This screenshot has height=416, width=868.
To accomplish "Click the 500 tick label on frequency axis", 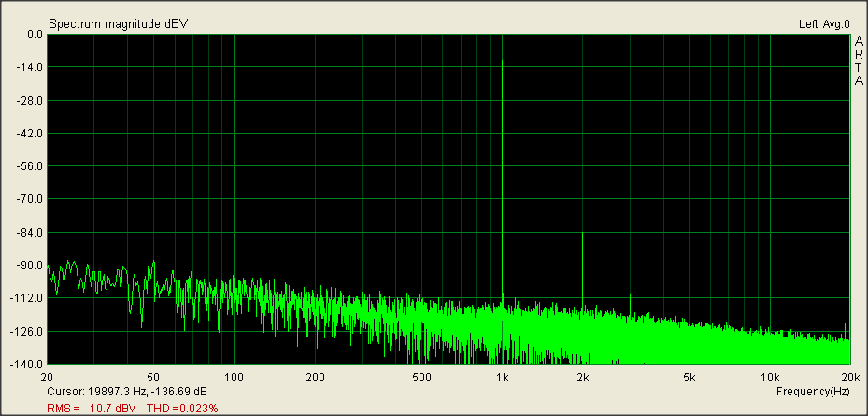I will click(422, 378).
